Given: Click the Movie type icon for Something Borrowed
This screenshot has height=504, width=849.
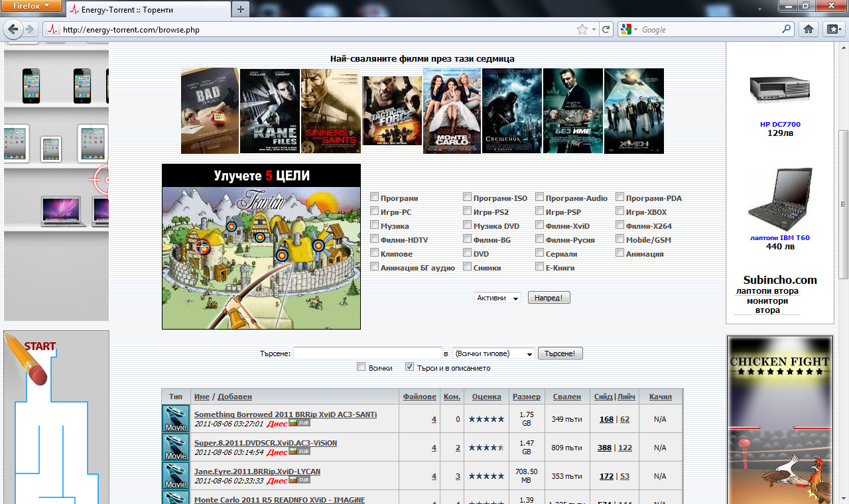Looking at the screenshot, I should tap(176, 419).
